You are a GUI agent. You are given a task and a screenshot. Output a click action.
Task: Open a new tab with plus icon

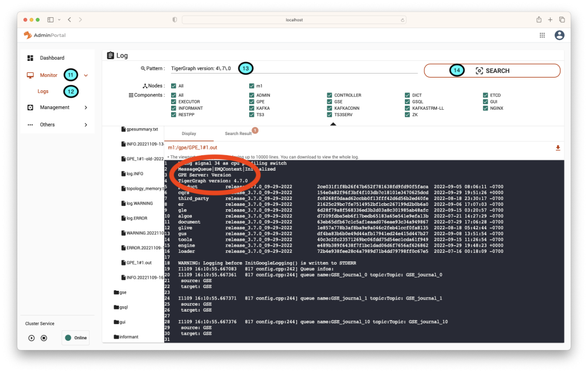pyautogui.click(x=550, y=20)
